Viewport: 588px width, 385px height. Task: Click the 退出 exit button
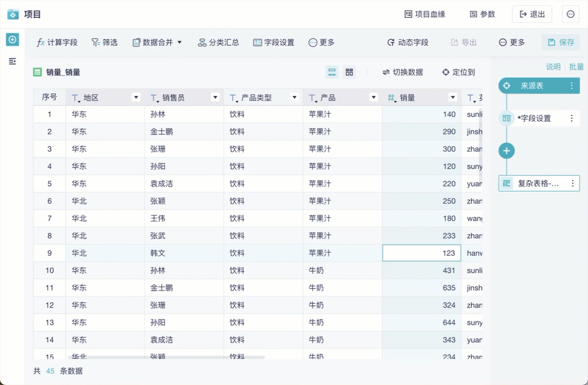pyautogui.click(x=532, y=14)
